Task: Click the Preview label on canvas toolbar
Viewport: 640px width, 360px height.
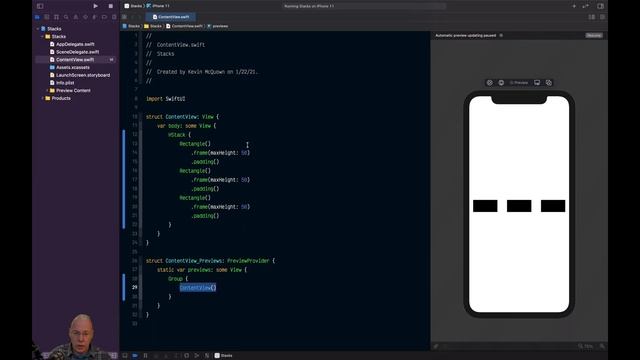Action: point(519,83)
